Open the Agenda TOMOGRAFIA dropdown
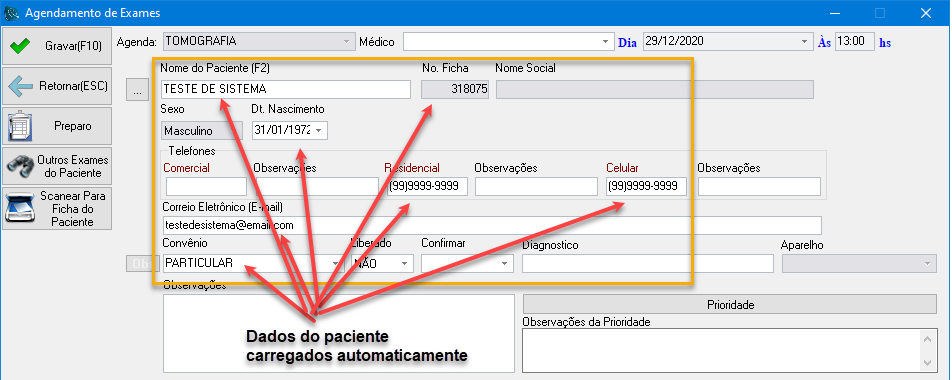Image resolution: width=952 pixels, height=380 pixels. (x=347, y=42)
